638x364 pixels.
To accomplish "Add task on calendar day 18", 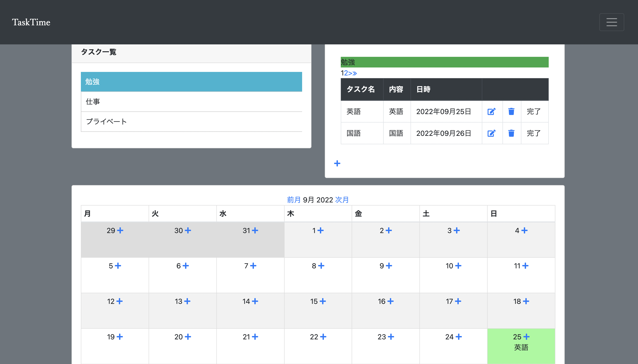I will click(526, 301).
